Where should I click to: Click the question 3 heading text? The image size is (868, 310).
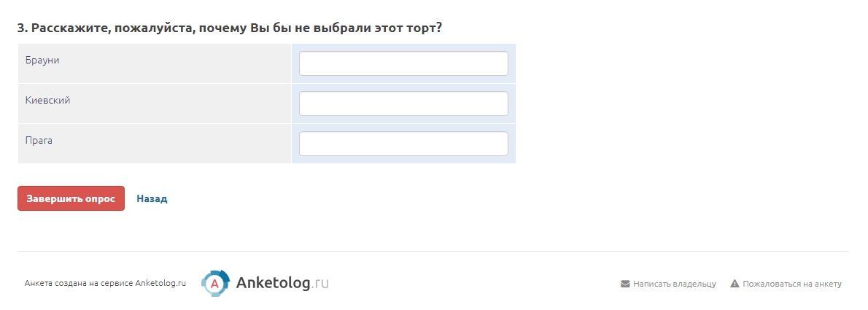point(230,28)
